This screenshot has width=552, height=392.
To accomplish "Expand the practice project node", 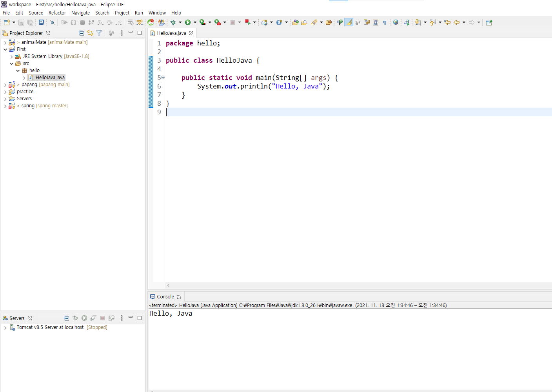I will [x=5, y=92].
